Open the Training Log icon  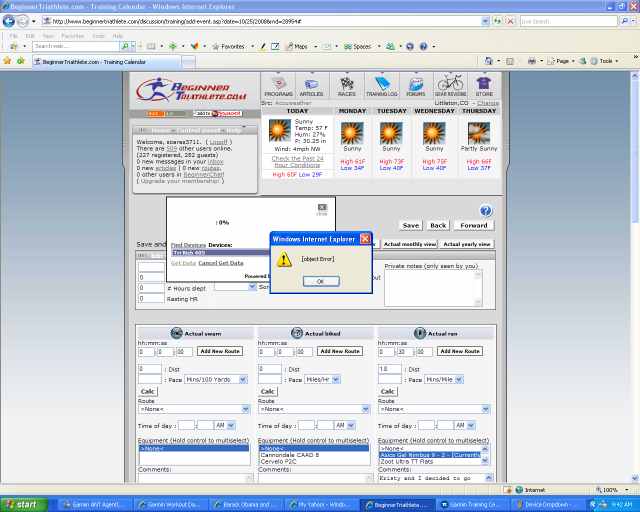coord(382,86)
